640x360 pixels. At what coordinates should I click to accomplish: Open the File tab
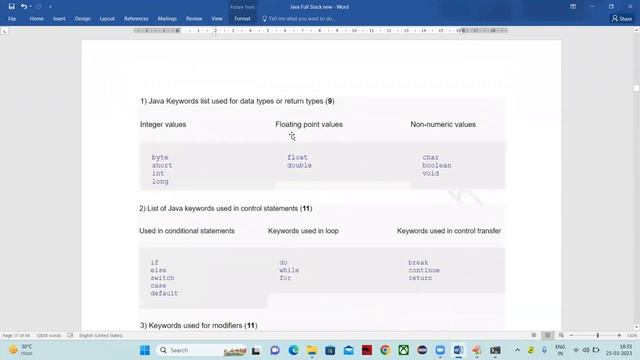[12, 19]
